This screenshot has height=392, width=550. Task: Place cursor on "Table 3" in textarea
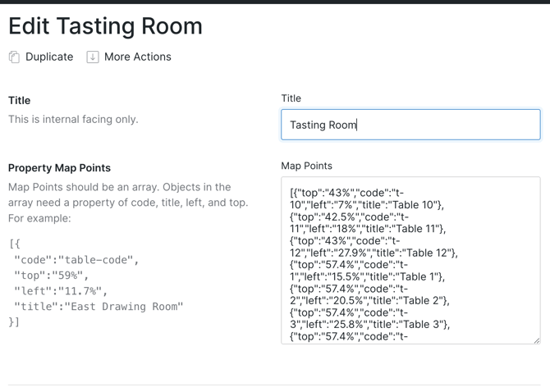423,324
